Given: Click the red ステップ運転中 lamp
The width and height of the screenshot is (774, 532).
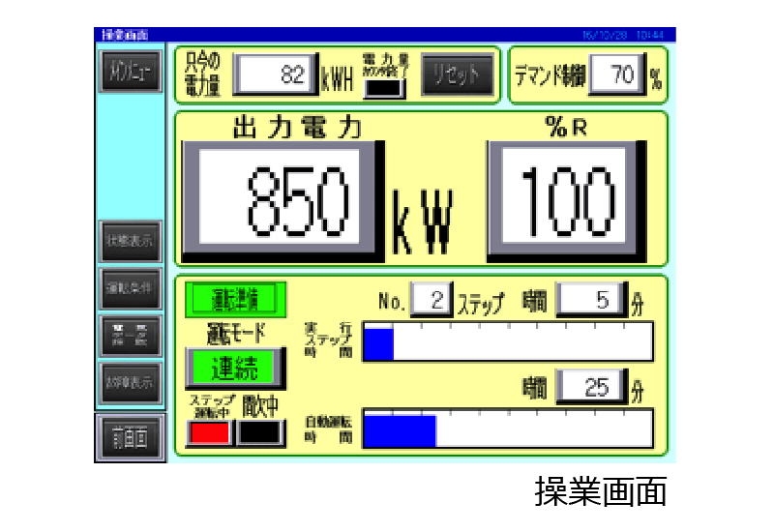Looking at the screenshot, I should pos(210,431).
